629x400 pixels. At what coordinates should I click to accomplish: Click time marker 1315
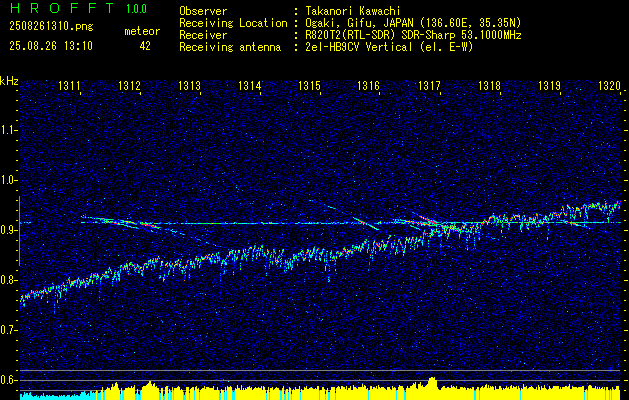pos(309,85)
